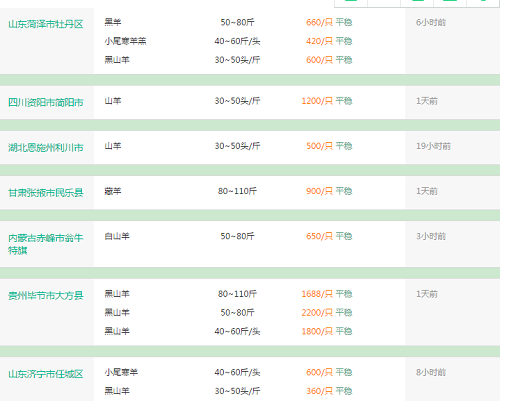Click the 360/只 price for 任城区 黑山羊
505x406 pixels.
pos(319,391)
